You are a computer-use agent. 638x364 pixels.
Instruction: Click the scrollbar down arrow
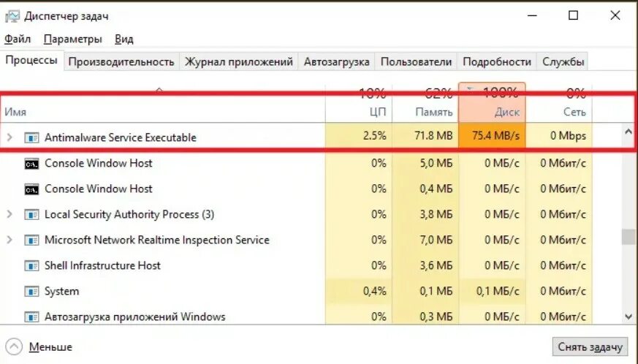tap(628, 316)
